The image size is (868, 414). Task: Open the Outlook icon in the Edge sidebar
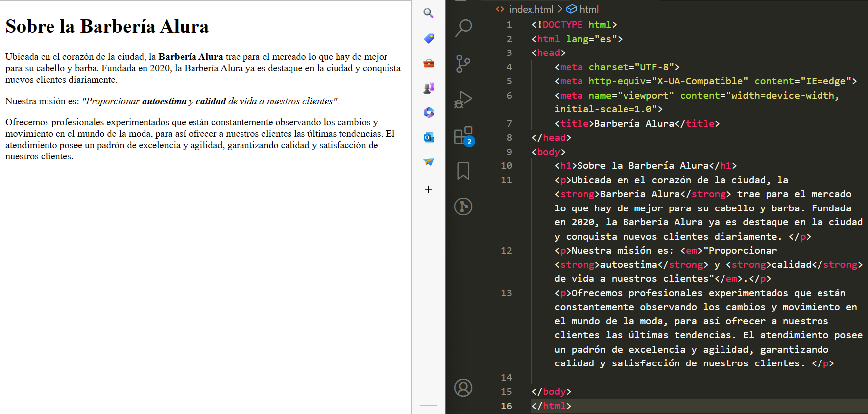click(429, 137)
